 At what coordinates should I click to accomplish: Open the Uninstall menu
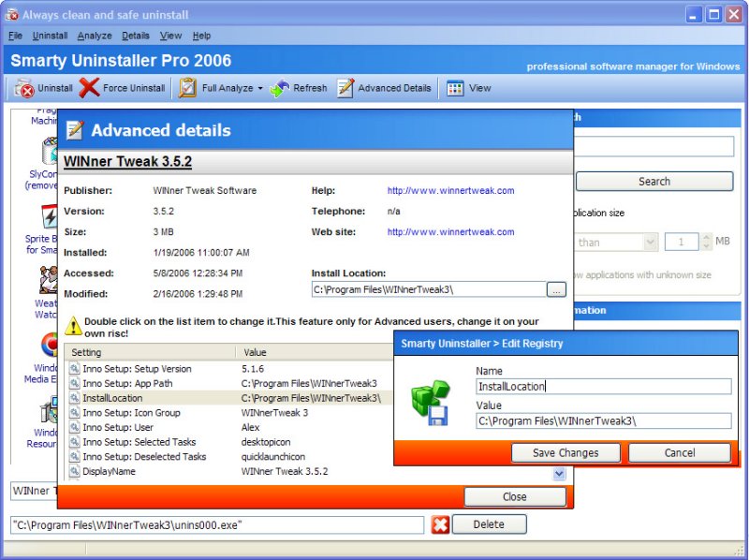tap(51, 36)
